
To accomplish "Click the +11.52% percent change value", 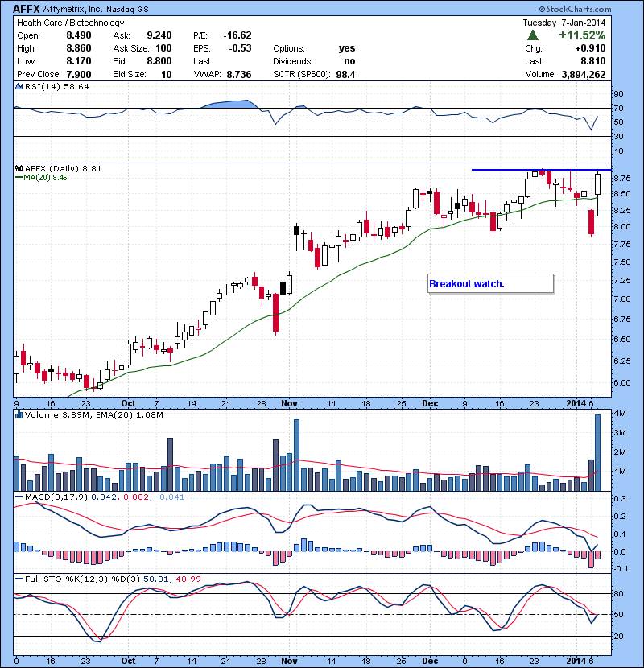I will [582, 35].
